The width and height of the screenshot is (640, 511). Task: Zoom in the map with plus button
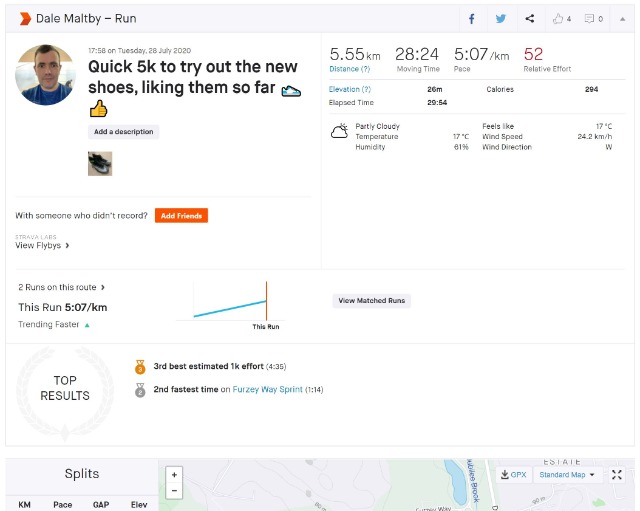click(x=174, y=475)
